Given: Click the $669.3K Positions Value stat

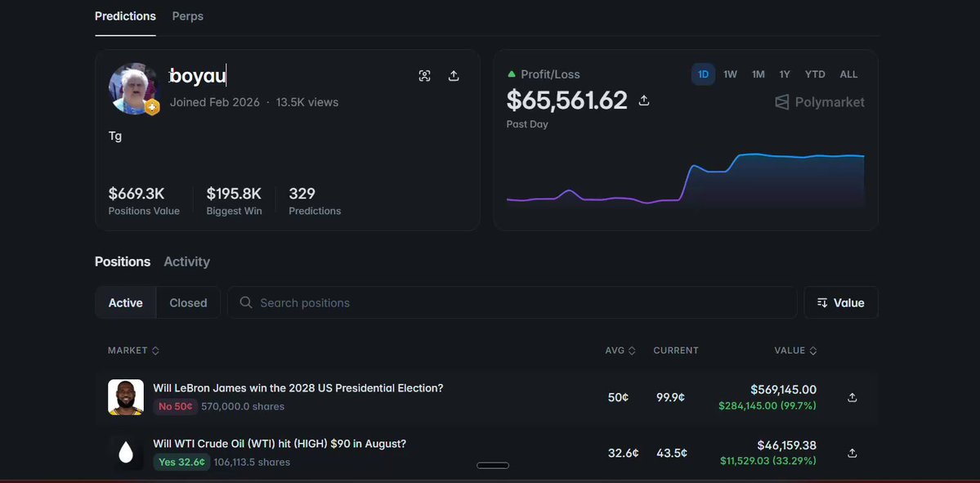Looking at the screenshot, I should [144, 201].
